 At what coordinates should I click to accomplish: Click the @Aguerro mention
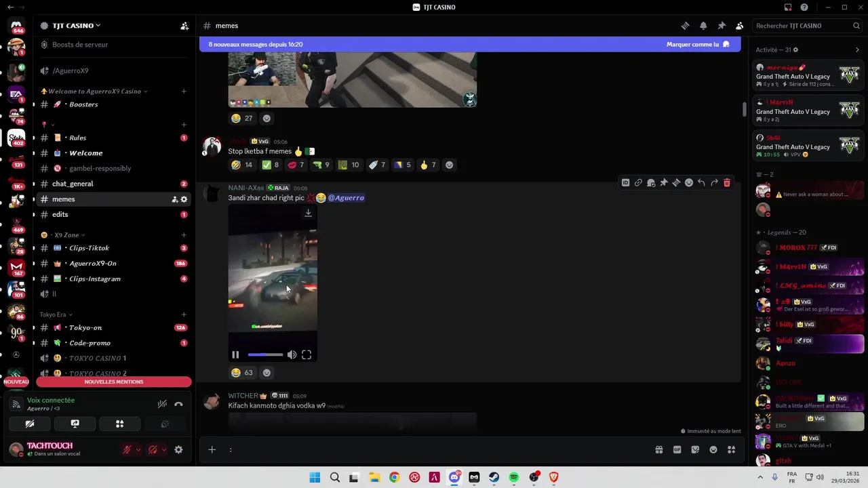347,198
